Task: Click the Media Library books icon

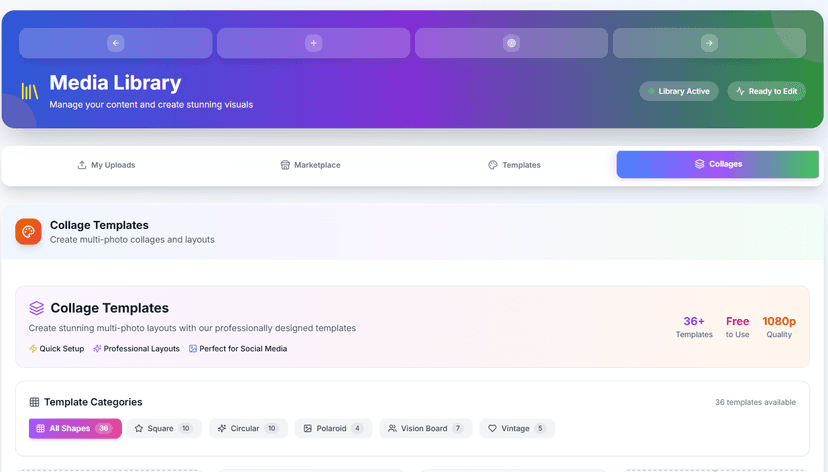Action: (x=30, y=91)
